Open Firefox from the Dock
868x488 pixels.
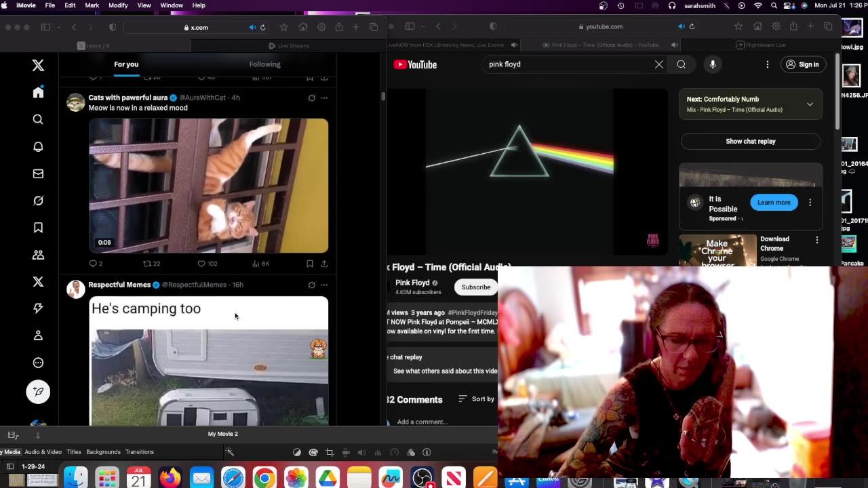pos(170,477)
